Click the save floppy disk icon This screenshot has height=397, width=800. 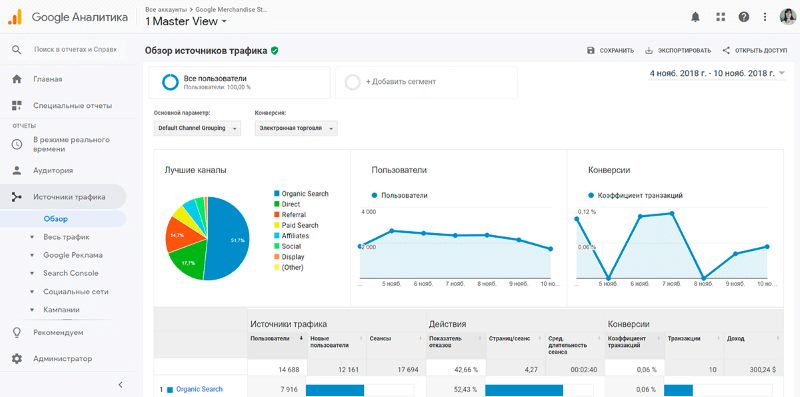591,51
